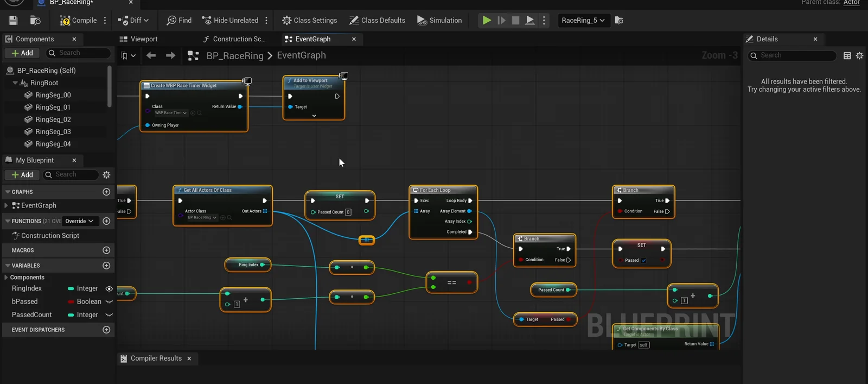The image size is (868, 384).
Task: Add a new graph with plus icon
Action: pyautogui.click(x=106, y=192)
